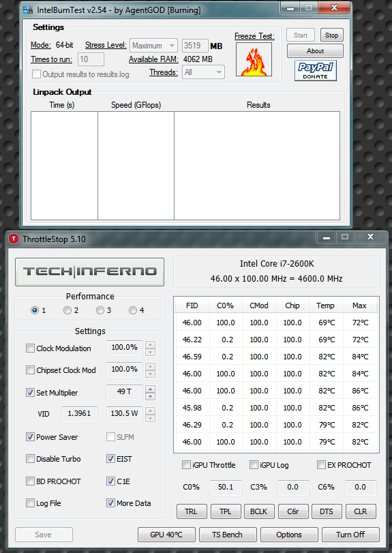This screenshot has height=553, width=392.
Task: Click the Speed (GFlops) column header
Action: (136, 105)
